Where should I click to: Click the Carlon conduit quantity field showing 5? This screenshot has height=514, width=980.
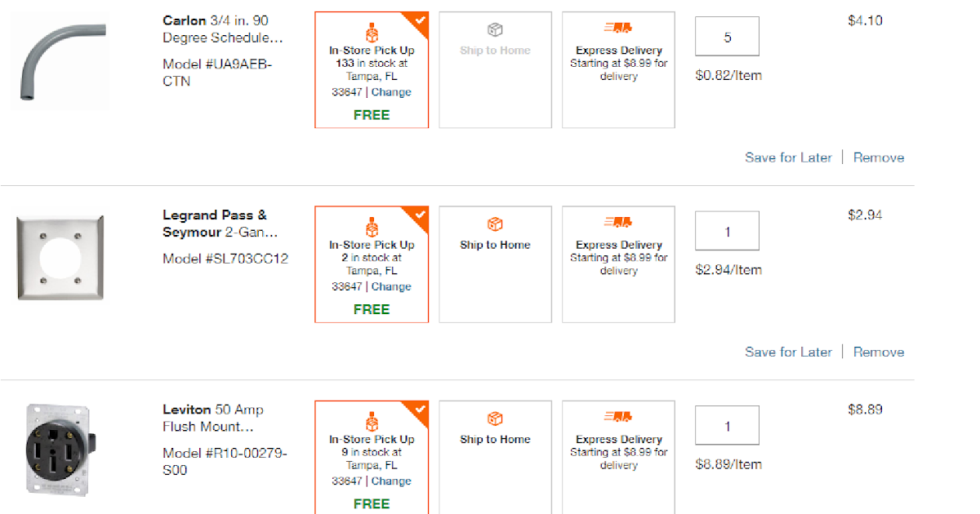[726, 36]
